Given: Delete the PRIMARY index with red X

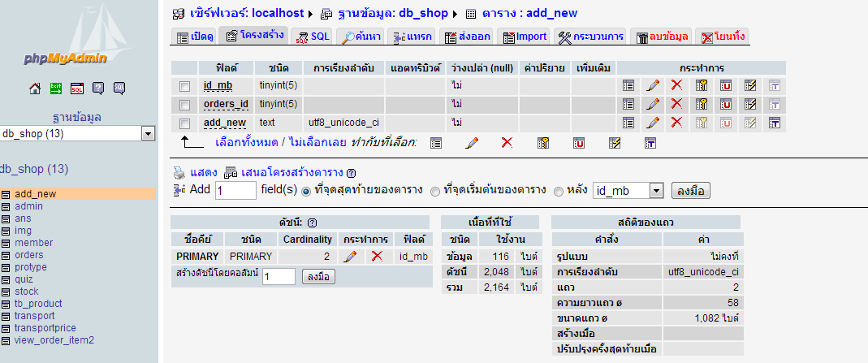Looking at the screenshot, I should pos(377,256).
